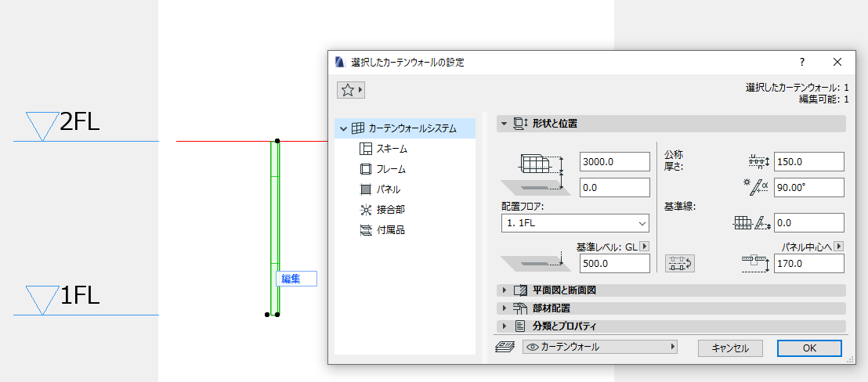The width and height of the screenshot is (868, 382).
Task: Confirm settings with the OK button
Action: point(809,348)
